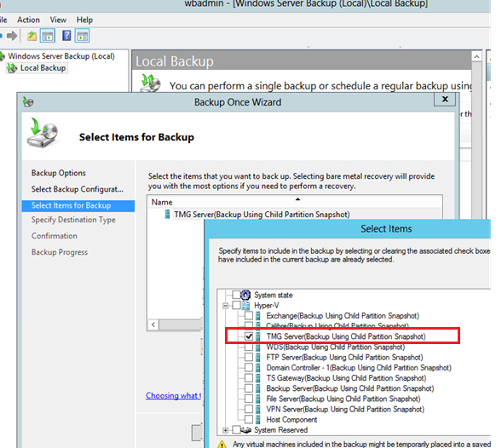Go to Backup Progress wizard step
496x448 pixels.
pyautogui.click(x=60, y=252)
